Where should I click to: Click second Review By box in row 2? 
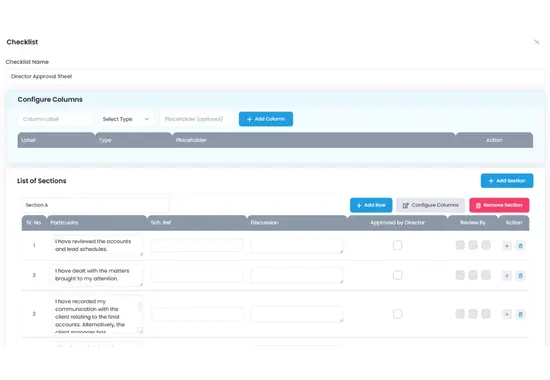(x=473, y=275)
